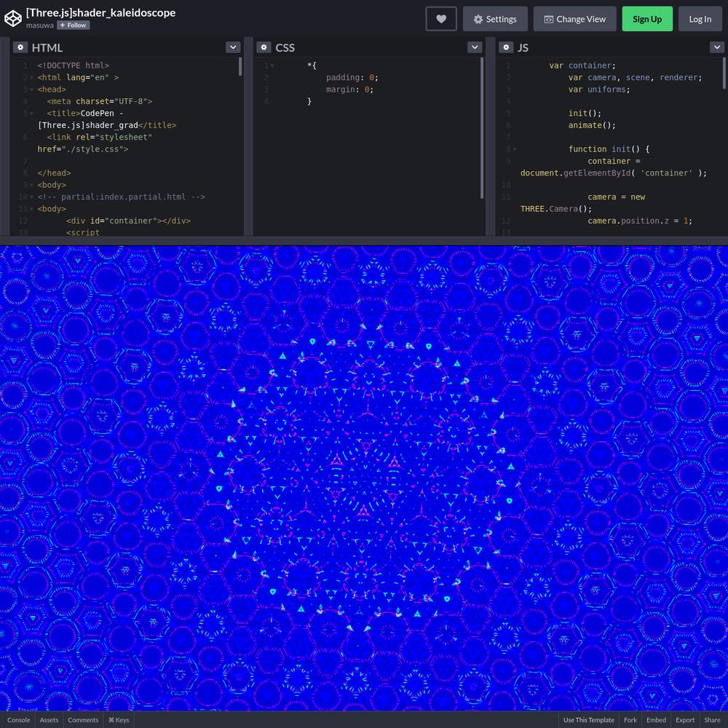
Task: Click the JS editor vertical scrollbar
Action: tap(724, 73)
